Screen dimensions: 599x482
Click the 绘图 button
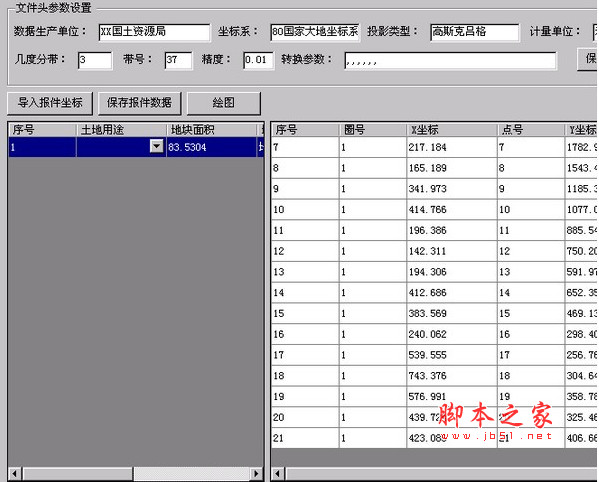[x=223, y=103]
